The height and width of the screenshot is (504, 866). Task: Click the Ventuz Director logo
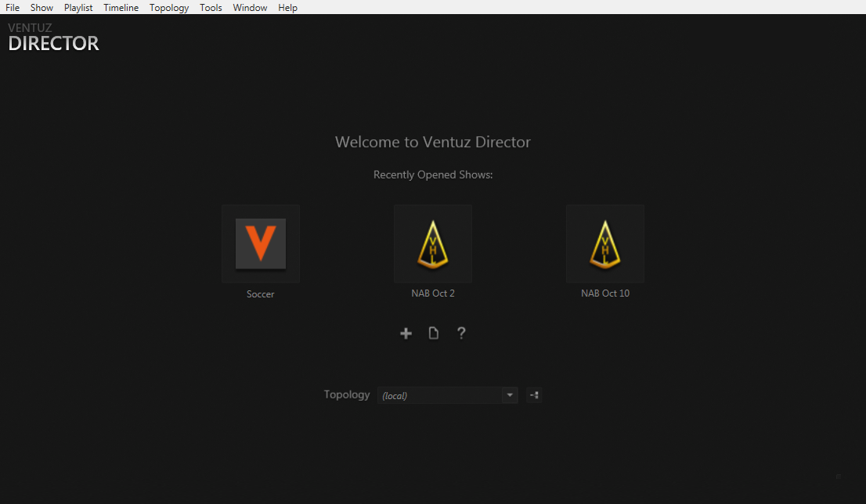point(53,38)
